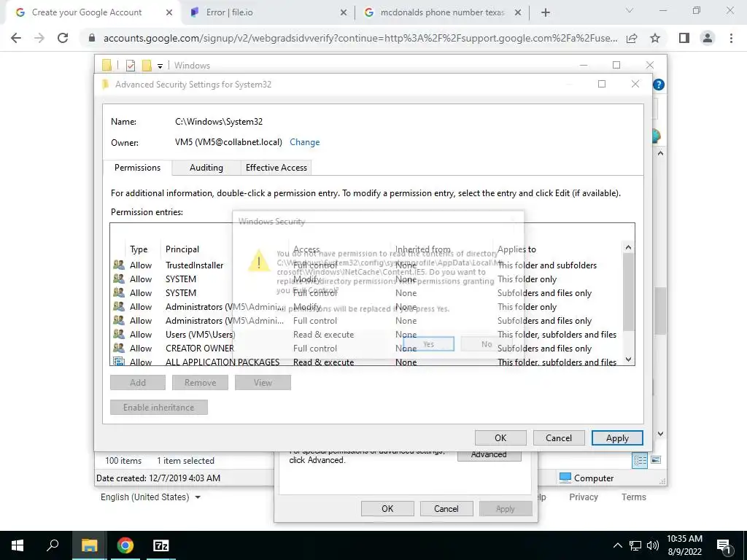The width and height of the screenshot is (747, 560).
Task: Open Chrome profile avatar
Action: (x=708, y=38)
